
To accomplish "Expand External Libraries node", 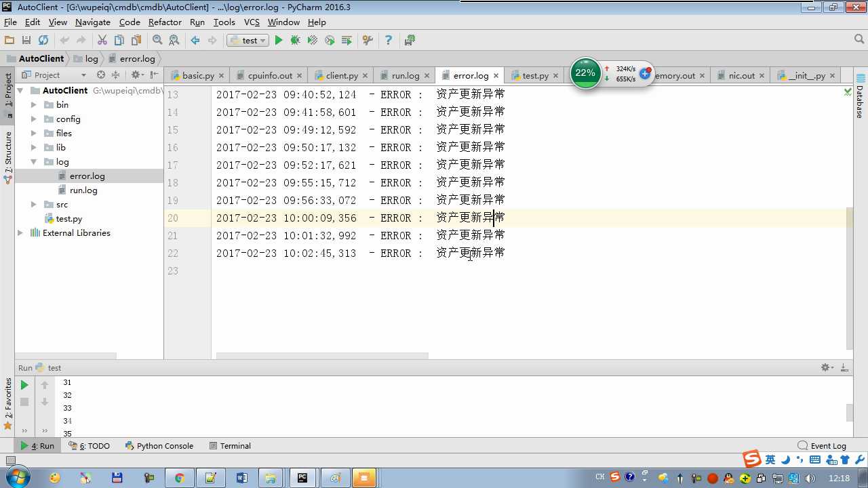I will click(x=20, y=232).
